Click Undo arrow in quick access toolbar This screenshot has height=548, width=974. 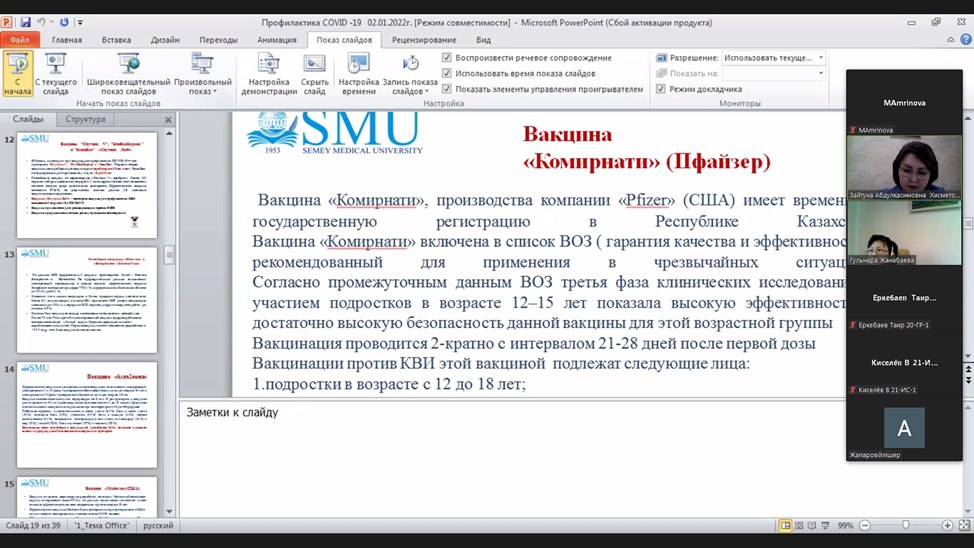41,22
